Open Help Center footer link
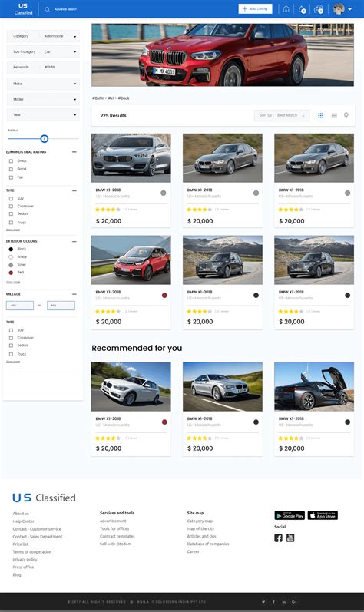Screen dimensions: 364x612 (x=23, y=521)
